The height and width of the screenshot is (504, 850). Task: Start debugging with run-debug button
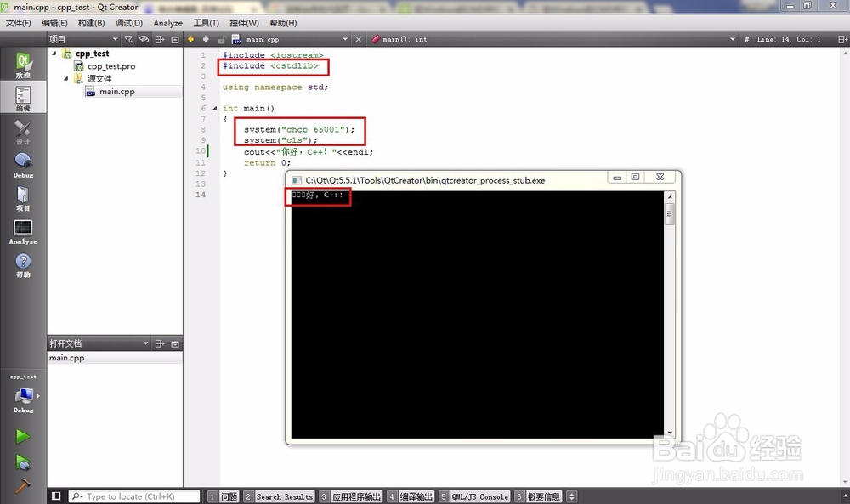point(23,462)
